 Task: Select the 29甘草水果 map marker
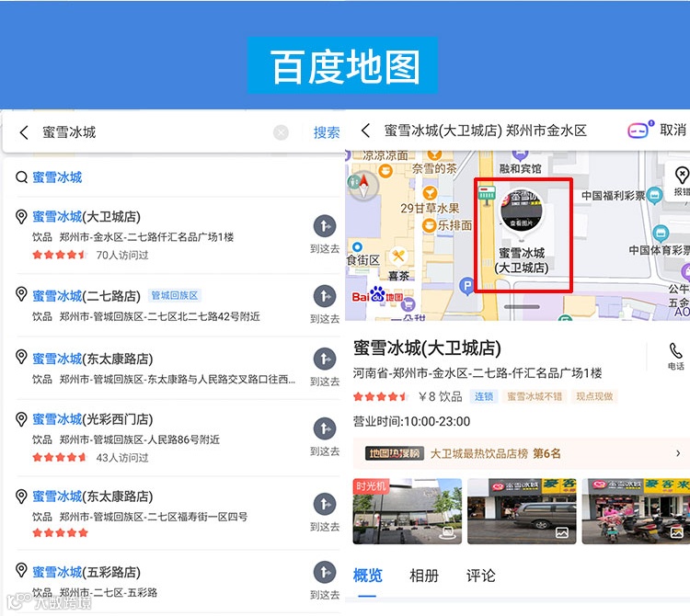point(430,201)
